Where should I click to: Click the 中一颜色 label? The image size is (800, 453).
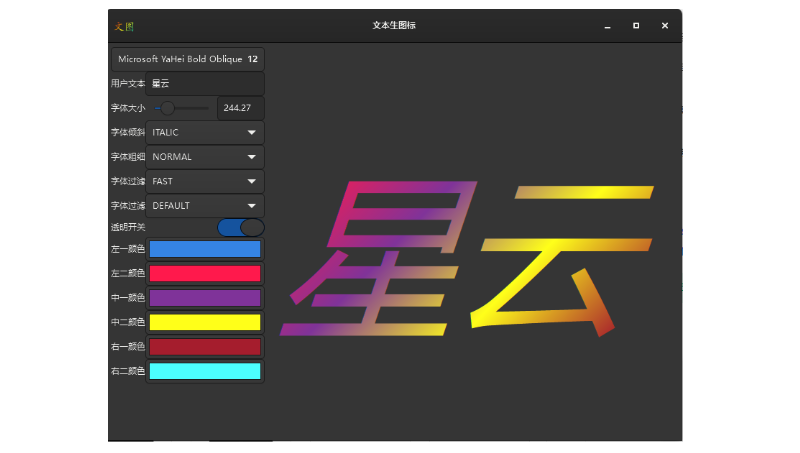point(128,298)
